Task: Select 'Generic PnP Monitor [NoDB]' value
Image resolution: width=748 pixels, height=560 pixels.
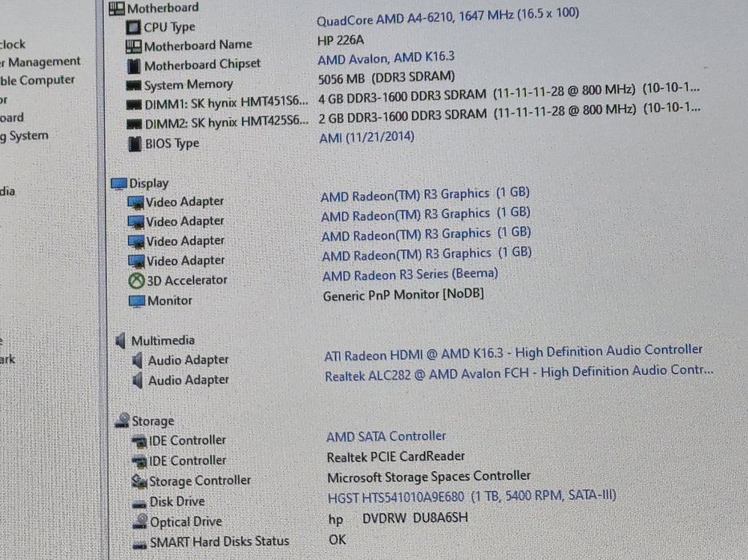Action: pyautogui.click(x=403, y=295)
